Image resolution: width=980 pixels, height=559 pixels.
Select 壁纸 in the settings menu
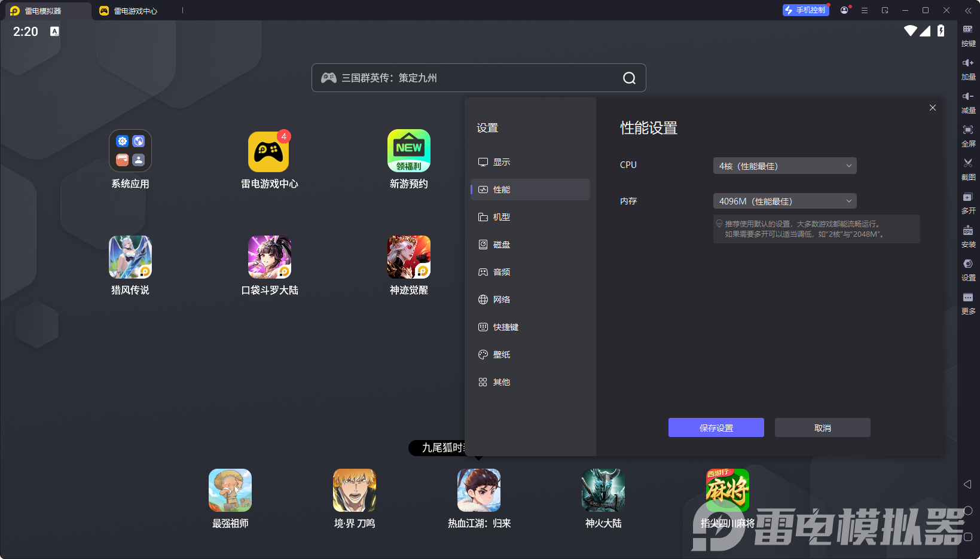tap(530, 355)
